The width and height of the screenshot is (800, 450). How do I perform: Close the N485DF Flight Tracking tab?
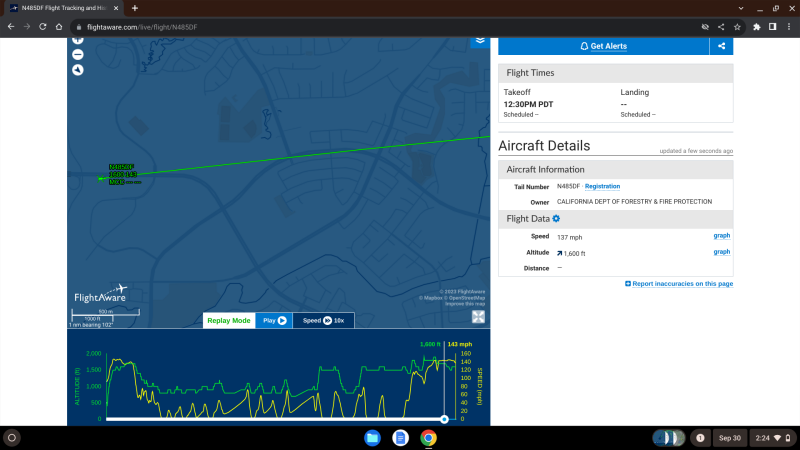tap(116, 8)
